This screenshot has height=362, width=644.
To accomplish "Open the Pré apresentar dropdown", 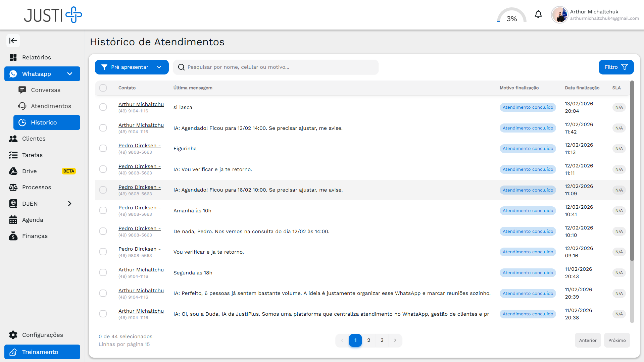I will click(132, 67).
